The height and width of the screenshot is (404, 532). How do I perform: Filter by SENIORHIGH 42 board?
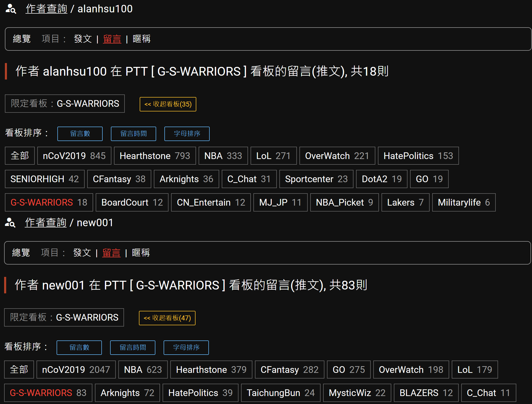coord(45,179)
